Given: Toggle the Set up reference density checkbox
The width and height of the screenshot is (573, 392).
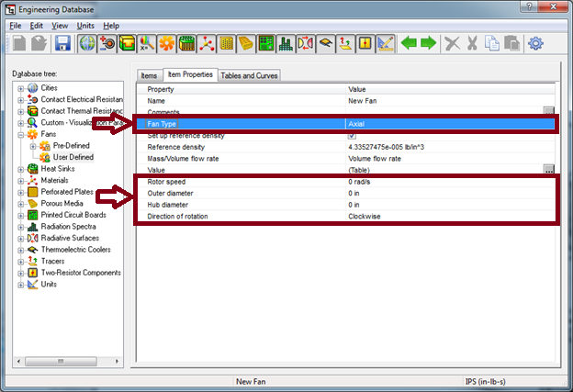Looking at the screenshot, I should pyautogui.click(x=352, y=135).
